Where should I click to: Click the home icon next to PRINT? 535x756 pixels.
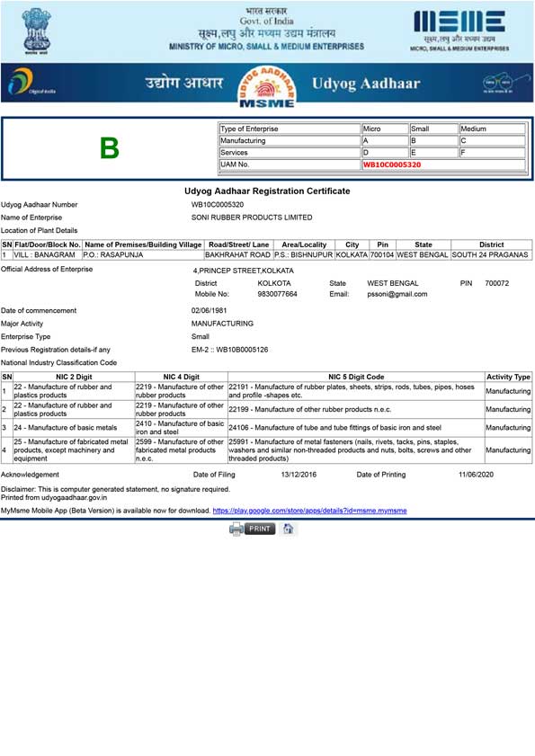pyautogui.click(x=288, y=529)
